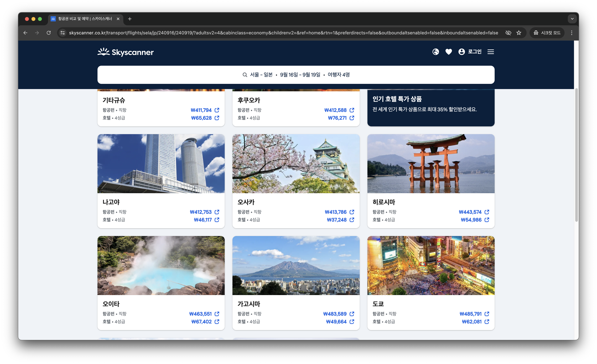Toggle third-party cookies eye icon
Screen dimensions: 597x364
point(508,33)
